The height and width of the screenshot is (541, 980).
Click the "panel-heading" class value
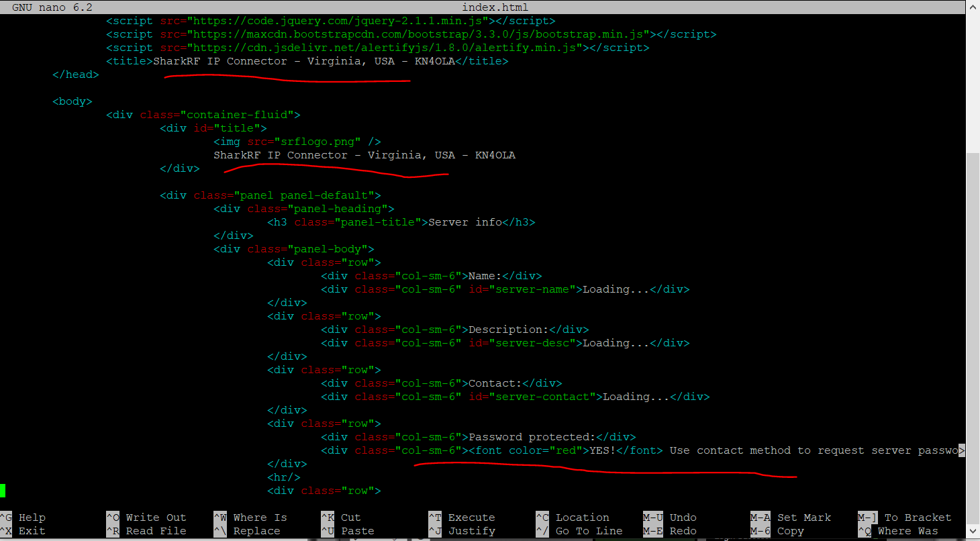[338, 209]
